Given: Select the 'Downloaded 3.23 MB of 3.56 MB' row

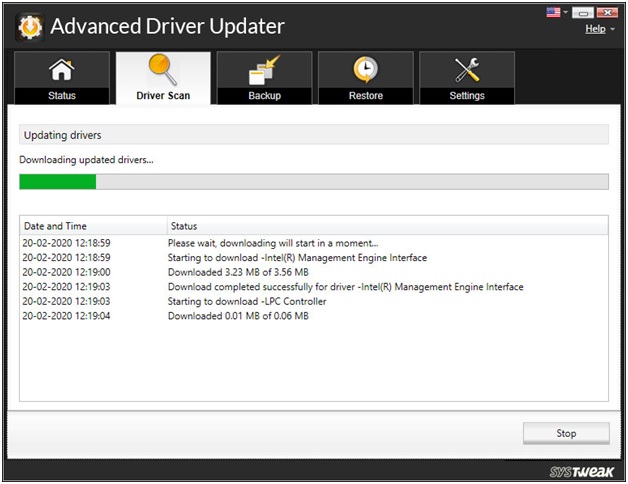Looking at the screenshot, I should (x=239, y=272).
